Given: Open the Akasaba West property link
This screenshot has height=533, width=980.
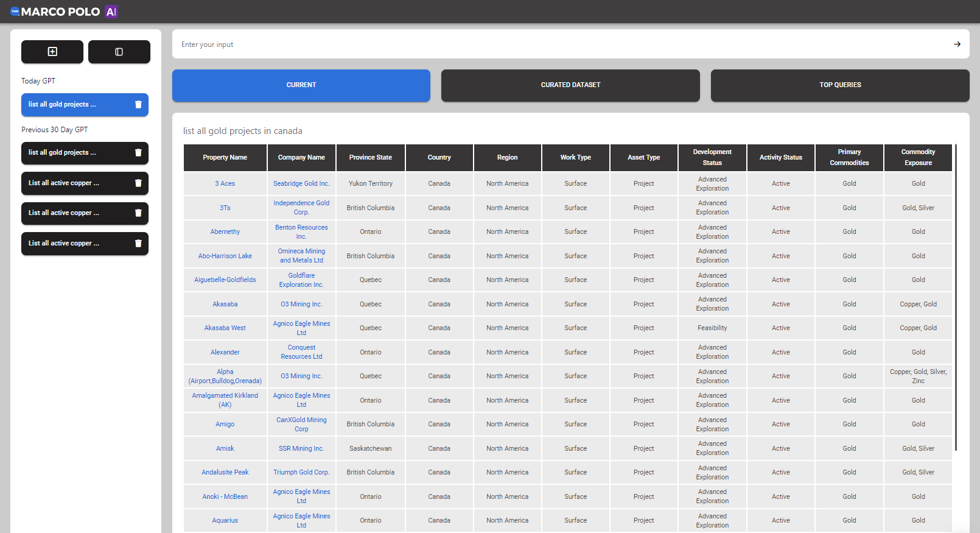Looking at the screenshot, I should pos(225,328).
